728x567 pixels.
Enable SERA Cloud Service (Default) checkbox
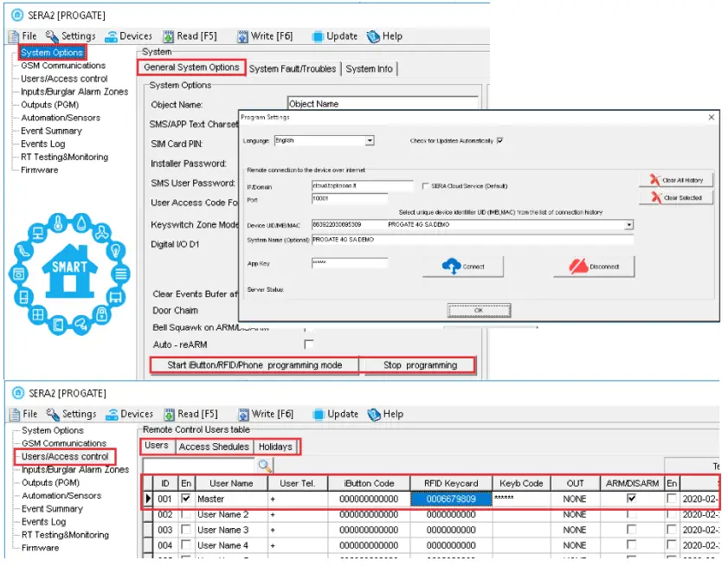425,186
